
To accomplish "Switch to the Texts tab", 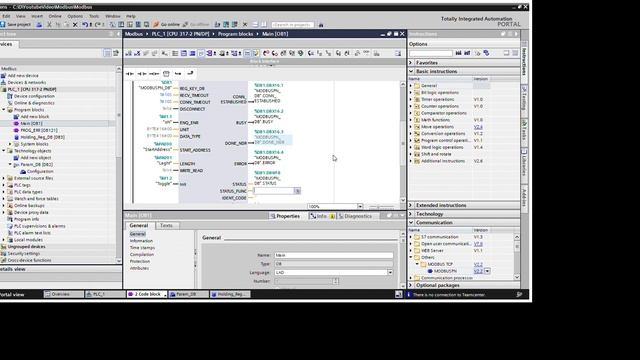I will (x=166, y=226).
